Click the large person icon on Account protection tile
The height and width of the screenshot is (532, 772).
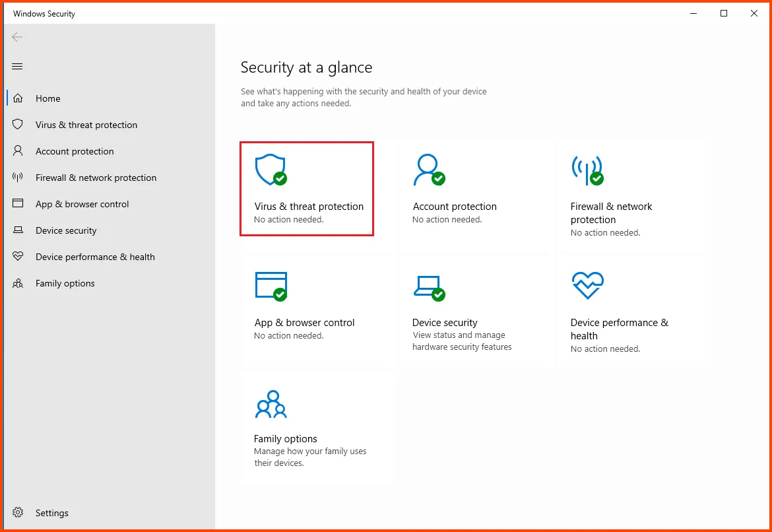pos(429,170)
